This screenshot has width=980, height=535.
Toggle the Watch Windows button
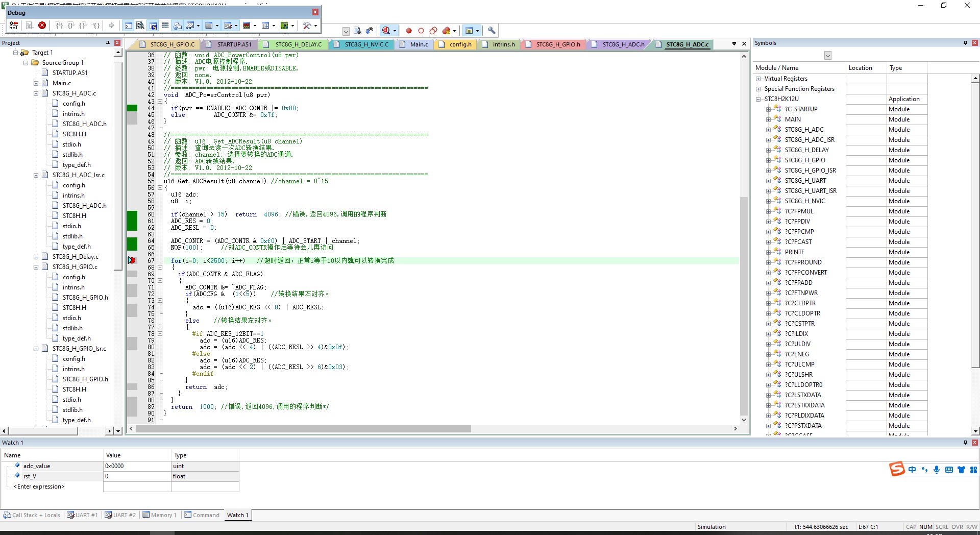point(190,26)
